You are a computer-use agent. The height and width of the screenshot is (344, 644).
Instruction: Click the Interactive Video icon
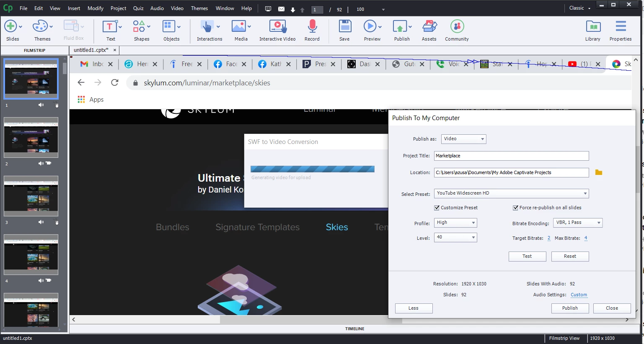(277, 26)
